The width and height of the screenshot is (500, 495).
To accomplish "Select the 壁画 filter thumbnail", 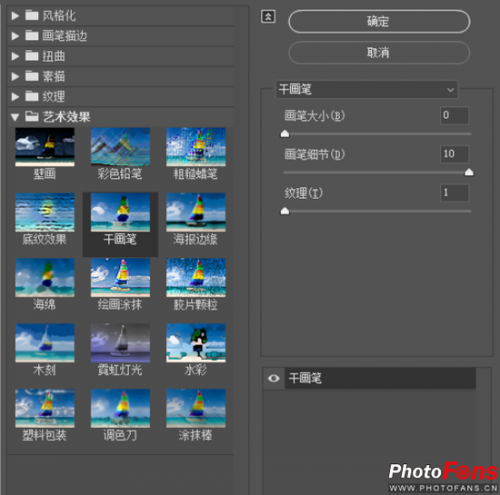I will 45,147.
